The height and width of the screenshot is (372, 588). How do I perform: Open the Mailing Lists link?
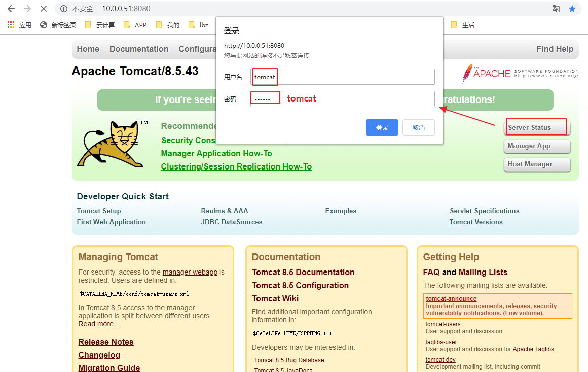(483, 272)
